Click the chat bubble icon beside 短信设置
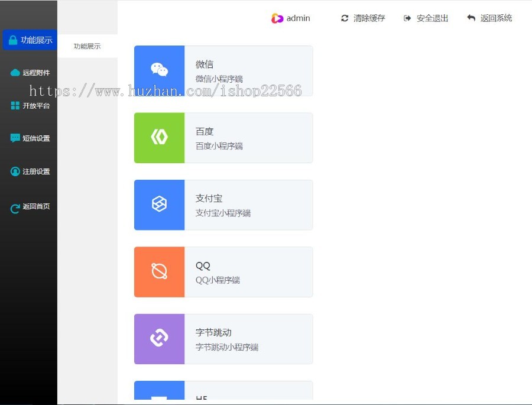 (x=15, y=138)
